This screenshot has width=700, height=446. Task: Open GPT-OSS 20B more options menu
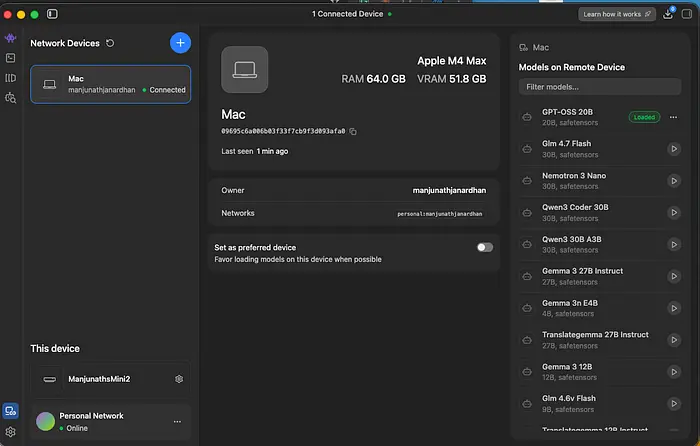click(x=673, y=117)
